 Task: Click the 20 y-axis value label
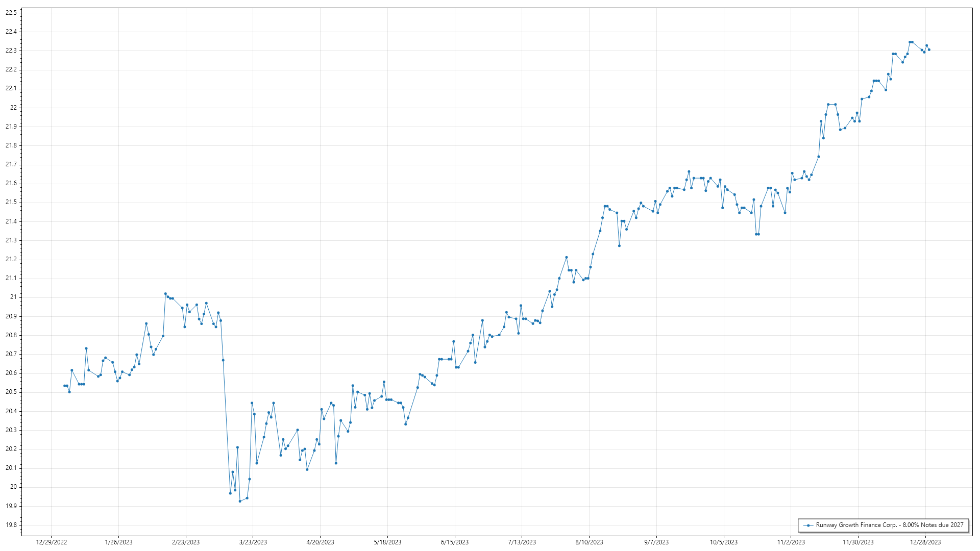coord(14,487)
